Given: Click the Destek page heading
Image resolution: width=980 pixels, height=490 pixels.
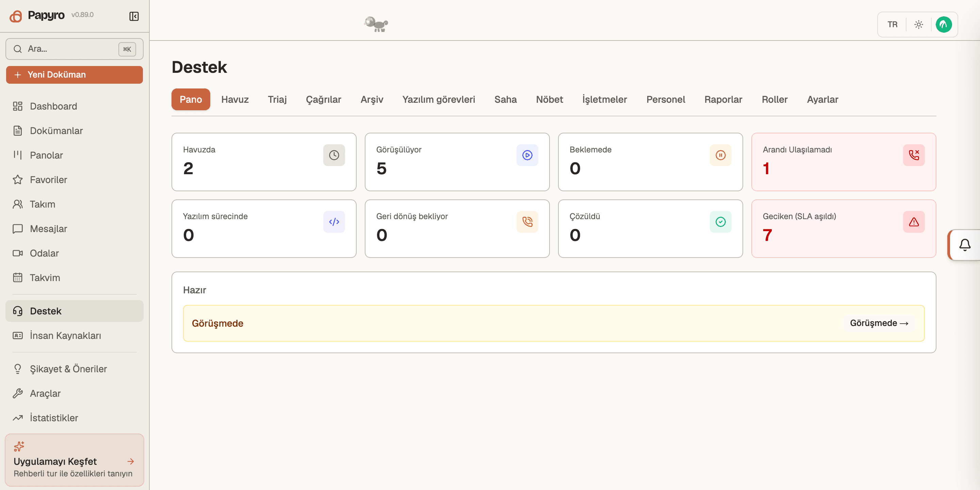Looking at the screenshot, I should click(199, 67).
